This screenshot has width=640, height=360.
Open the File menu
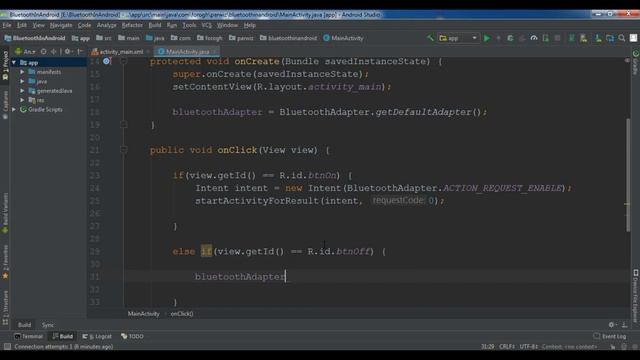(x=7, y=25)
